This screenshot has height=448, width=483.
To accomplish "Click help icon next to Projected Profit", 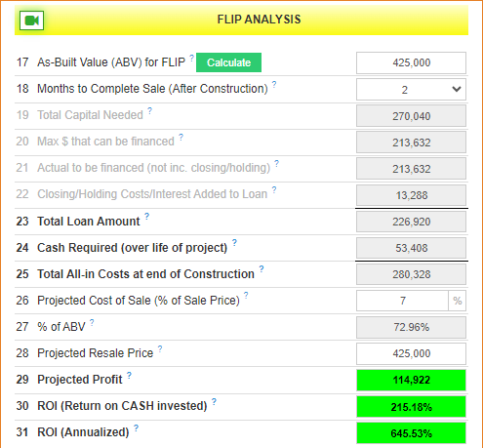I will tap(129, 375).
